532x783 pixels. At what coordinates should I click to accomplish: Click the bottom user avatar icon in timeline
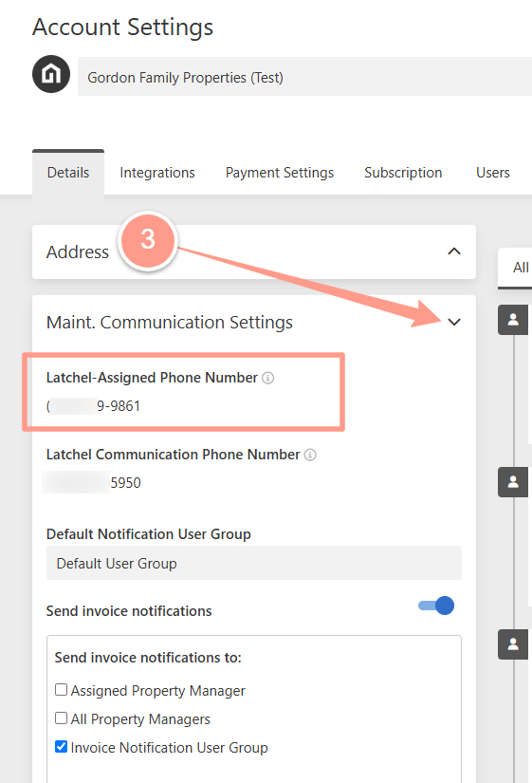click(x=512, y=644)
